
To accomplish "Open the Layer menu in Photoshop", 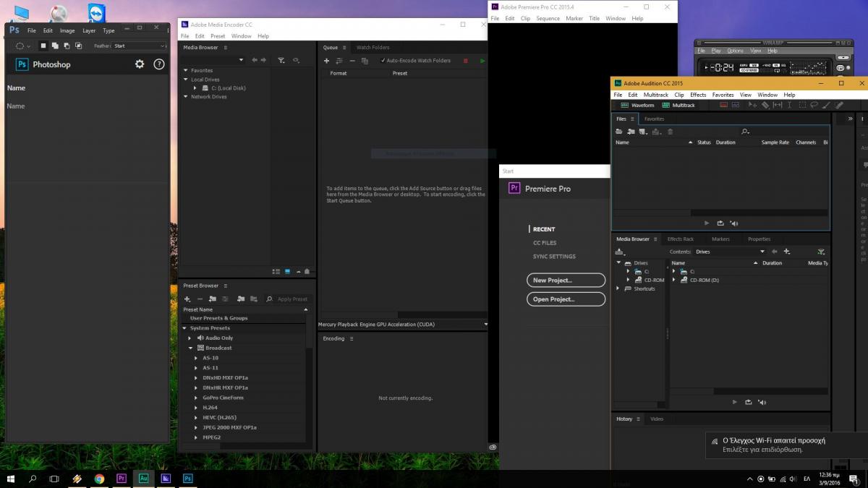I will pyautogui.click(x=89, y=31).
